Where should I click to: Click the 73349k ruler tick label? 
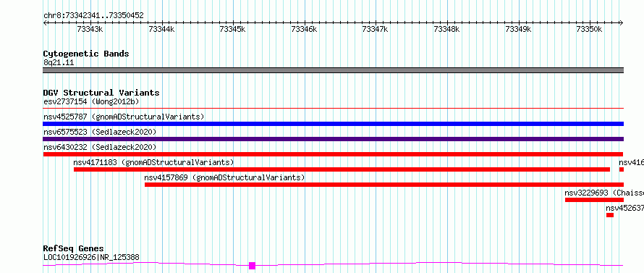point(518,29)
